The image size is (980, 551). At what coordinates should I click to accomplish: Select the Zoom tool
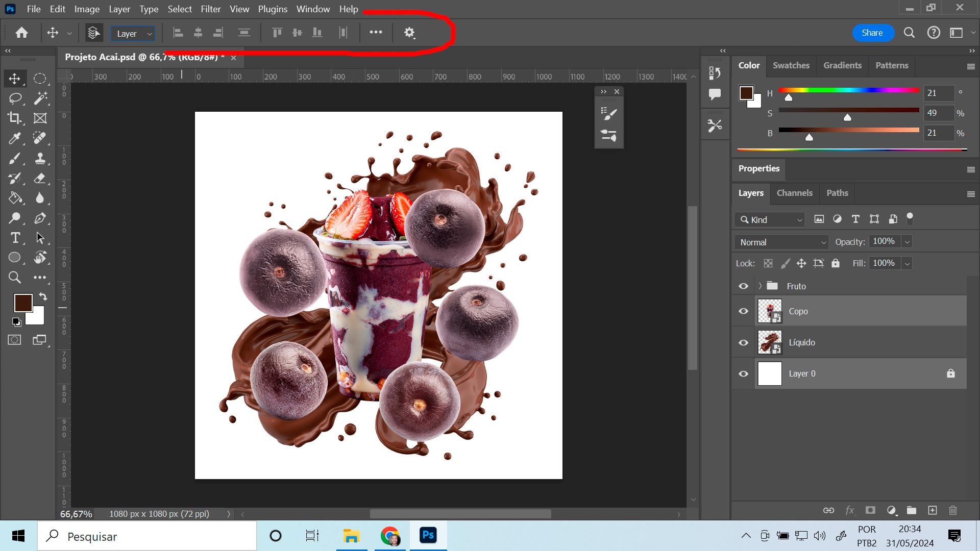(x=14, y=278)
